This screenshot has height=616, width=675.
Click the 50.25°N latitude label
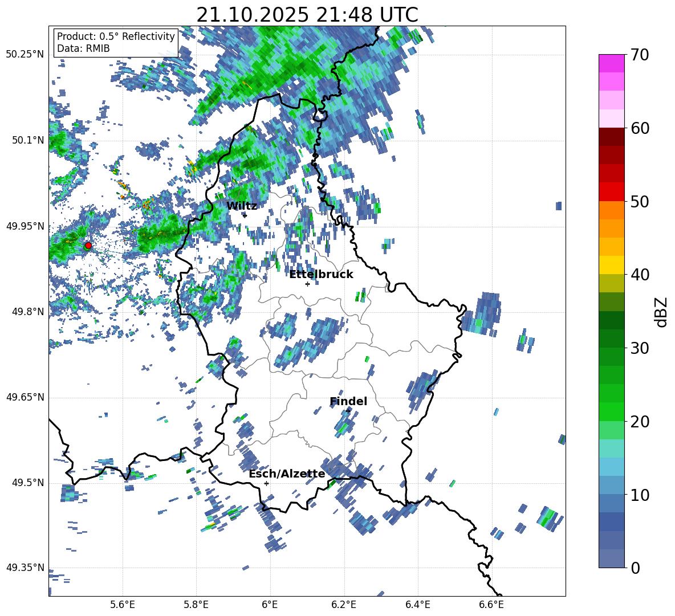[25, 55]
